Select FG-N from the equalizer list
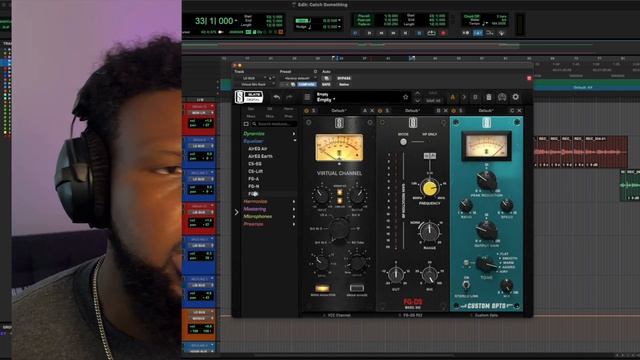 (253, 186)
